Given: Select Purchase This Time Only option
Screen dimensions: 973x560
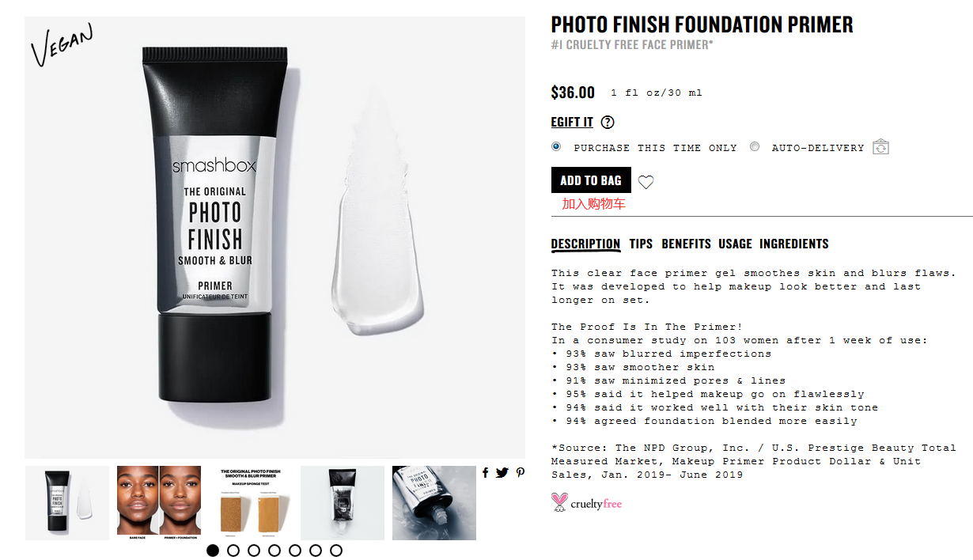Looking at the screenshot, I should click(556, 146).
